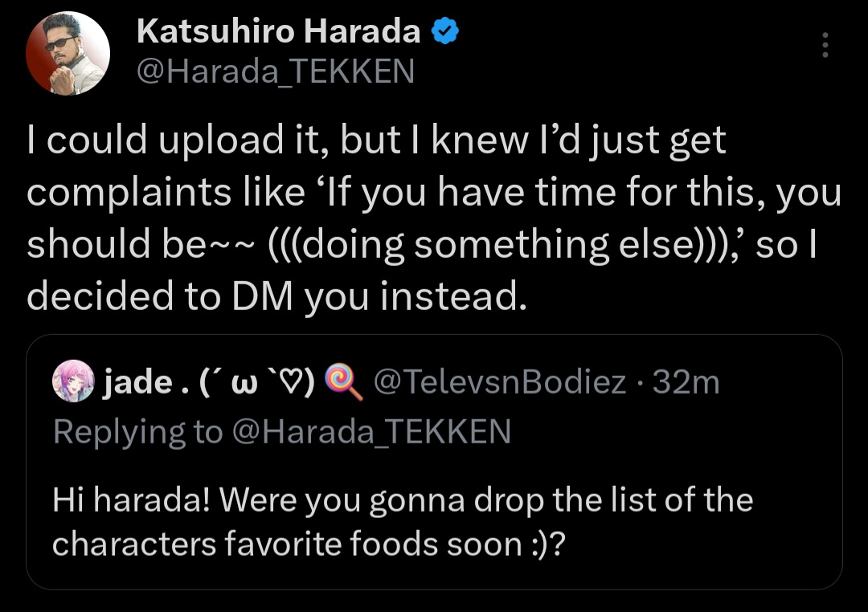Open the @TelevsnBodiez handle link
The width and height of the screenshot is (868, 612).
click(x=500, y=381)
